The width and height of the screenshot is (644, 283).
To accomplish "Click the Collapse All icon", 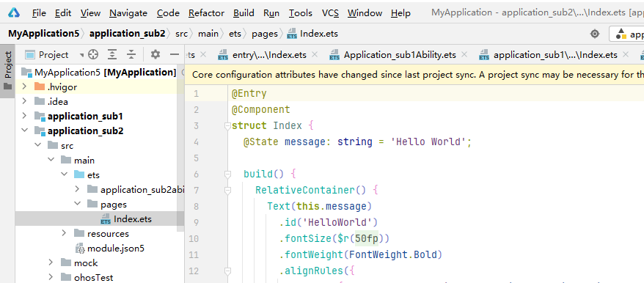I will [x=131, y=55].
